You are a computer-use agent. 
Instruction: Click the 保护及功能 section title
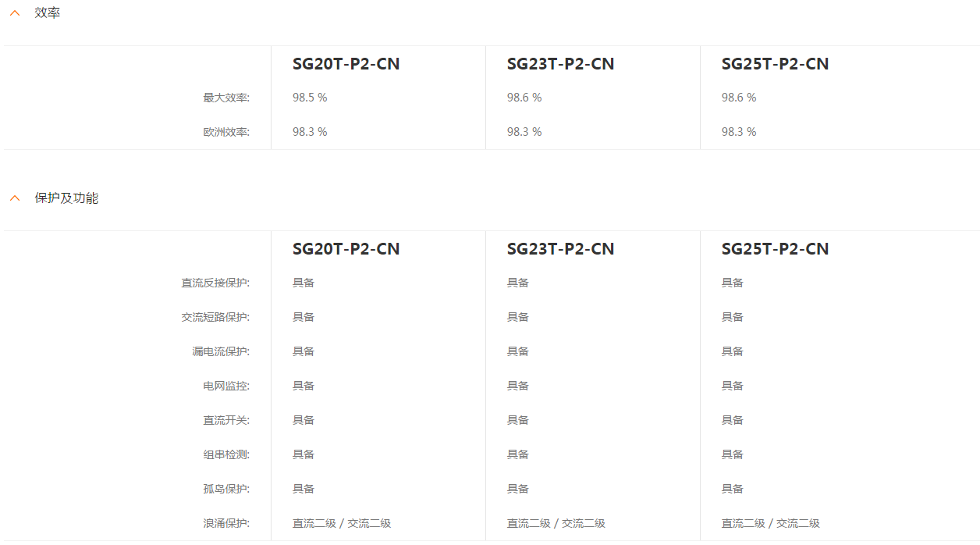coord(66,198)
